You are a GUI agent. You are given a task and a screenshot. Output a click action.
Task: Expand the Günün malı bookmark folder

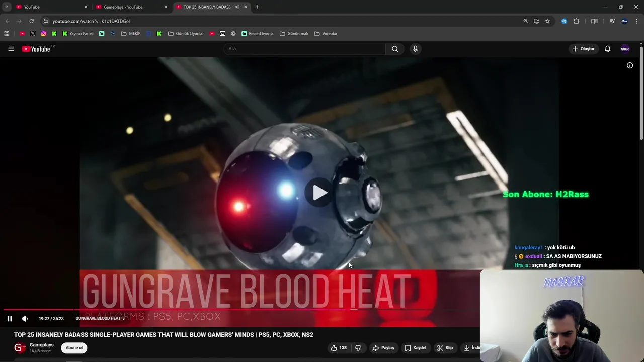click(x=294, y=34)
